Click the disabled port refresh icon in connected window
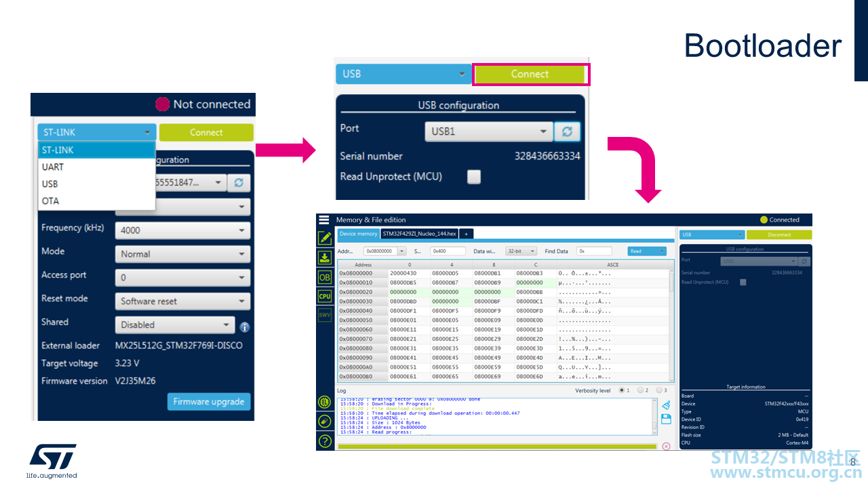 click(804, 261)
